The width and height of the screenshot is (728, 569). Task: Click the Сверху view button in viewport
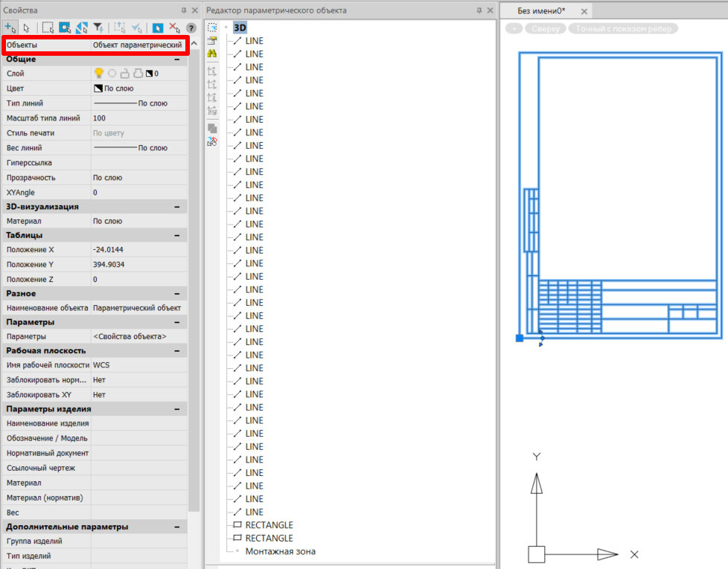[x=546, y=28]
